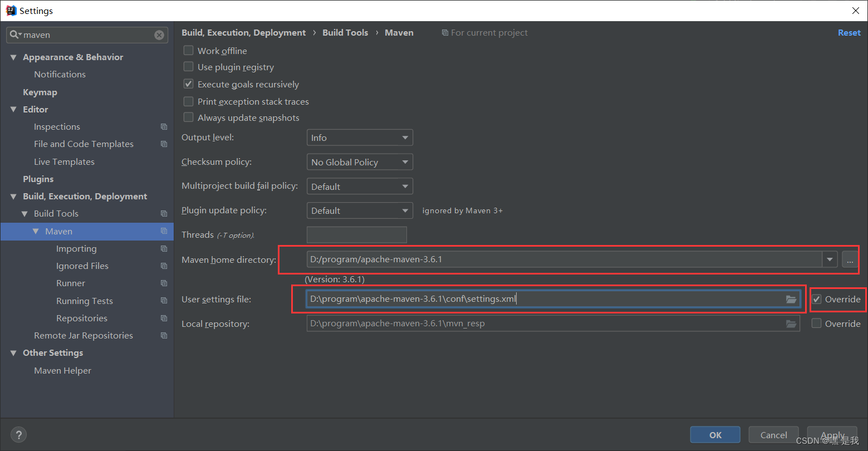Click project-level icon next to Importing
The width and height of the screenshot is (868, 451).
(164, 249)
